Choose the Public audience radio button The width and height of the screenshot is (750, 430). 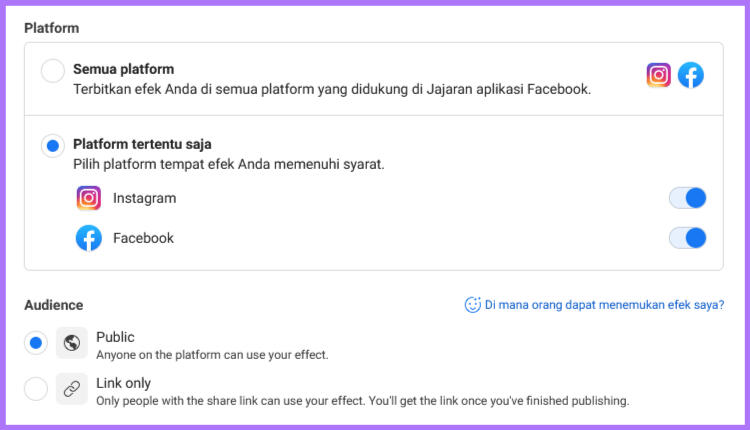click(x=36, y=342)
